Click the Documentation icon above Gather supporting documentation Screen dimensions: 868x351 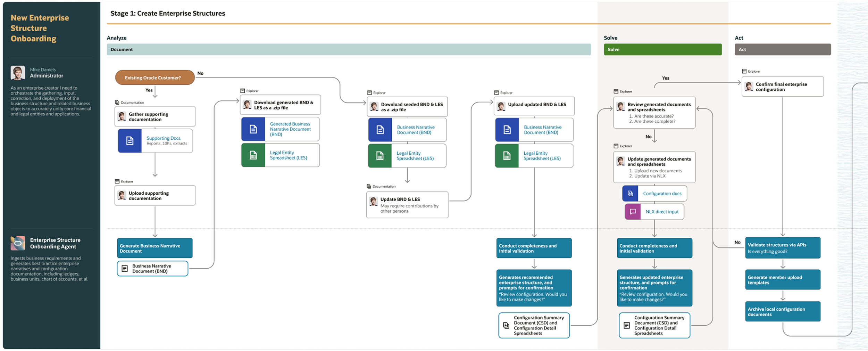point(116,102)
